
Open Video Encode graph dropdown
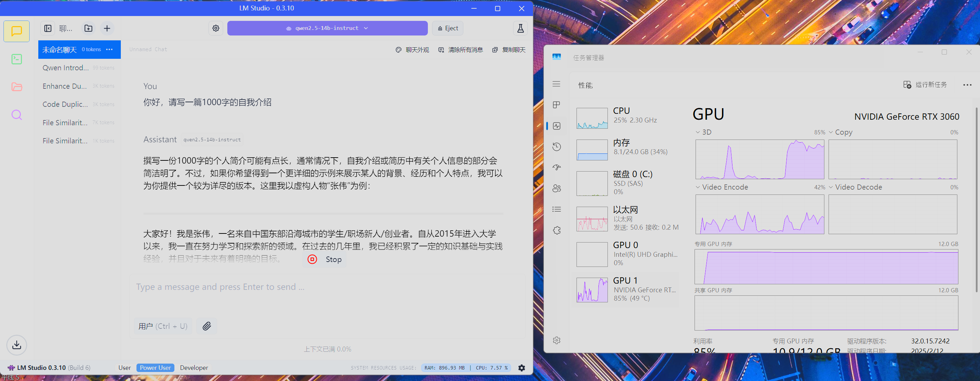[x=698, y=187]
